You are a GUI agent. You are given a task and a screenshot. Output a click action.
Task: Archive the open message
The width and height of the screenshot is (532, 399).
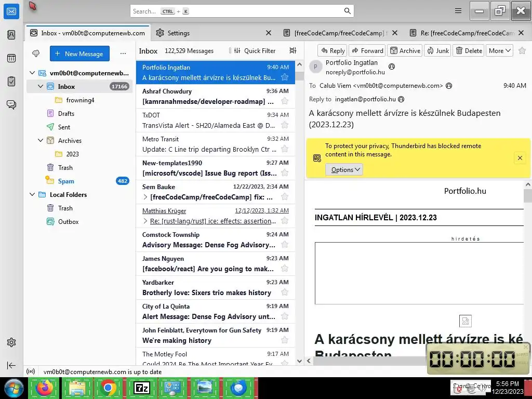(x=405, y=50)
